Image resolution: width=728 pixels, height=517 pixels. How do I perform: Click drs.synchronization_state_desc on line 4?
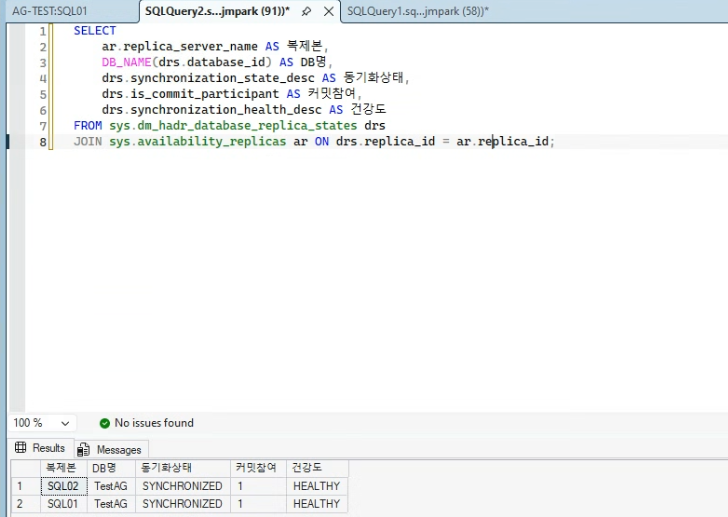click(208, 78)
